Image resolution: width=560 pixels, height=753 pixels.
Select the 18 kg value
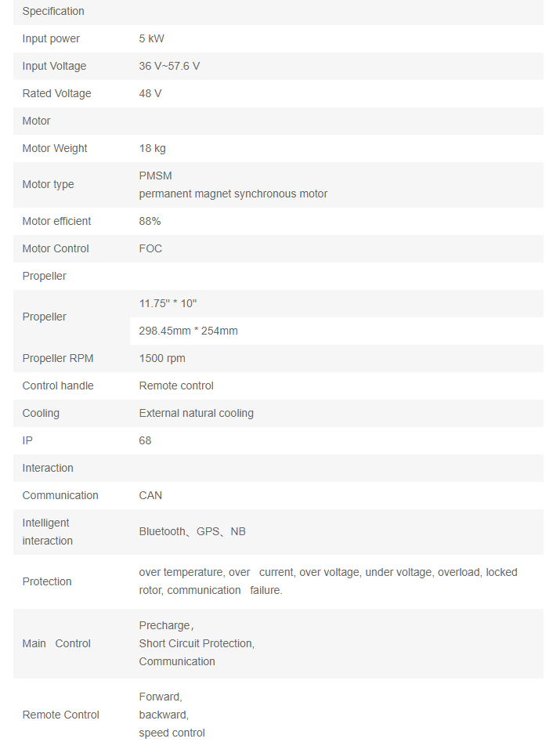point(152,149)
